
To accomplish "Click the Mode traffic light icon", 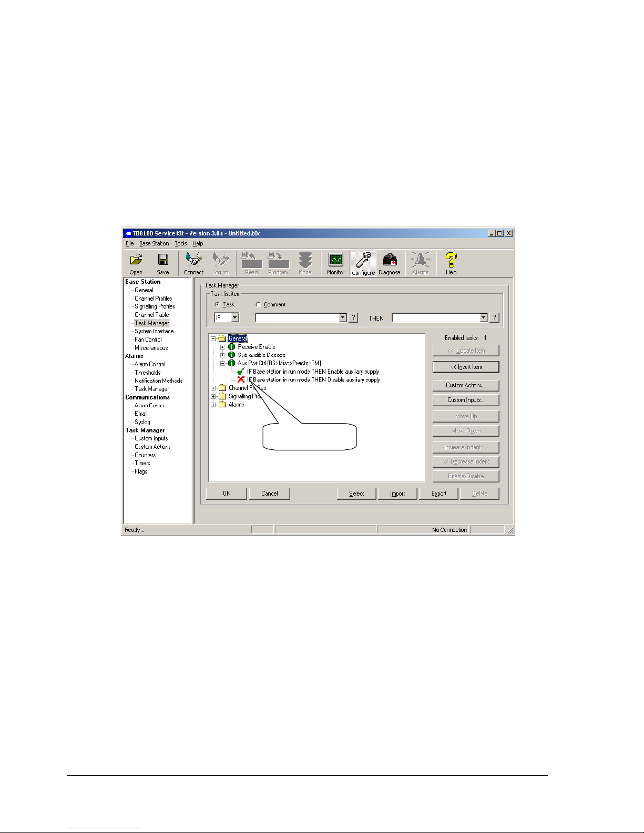I will (x=305, y=260).
